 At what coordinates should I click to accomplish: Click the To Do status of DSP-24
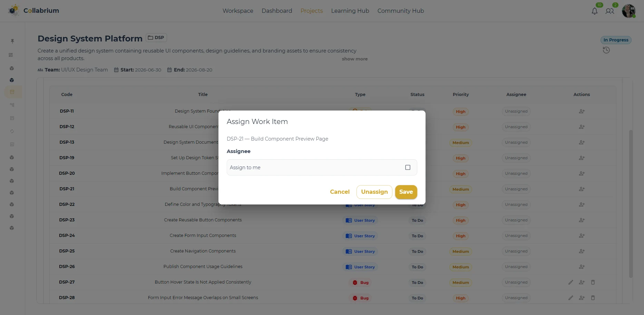pos(417,236)
